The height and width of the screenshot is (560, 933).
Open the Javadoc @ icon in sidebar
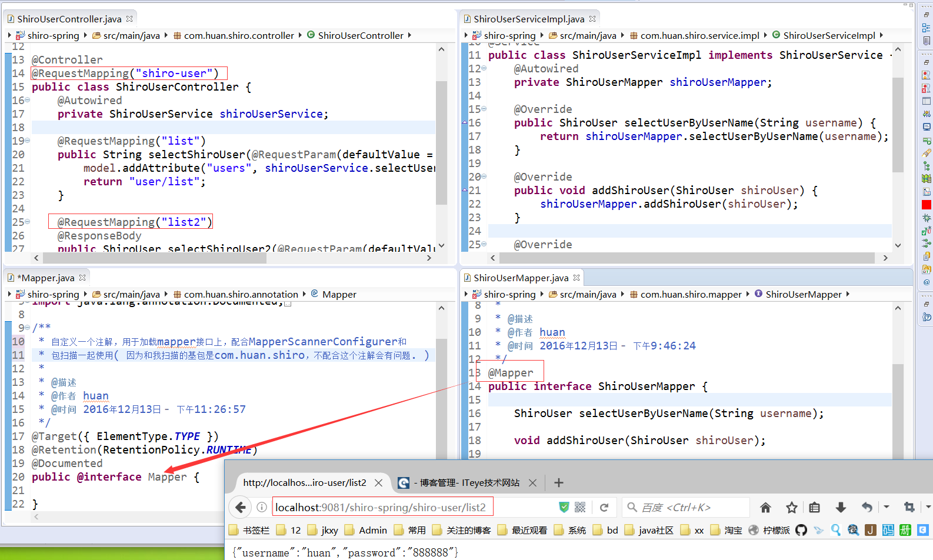pyautogui.click(x=927, y=282)
